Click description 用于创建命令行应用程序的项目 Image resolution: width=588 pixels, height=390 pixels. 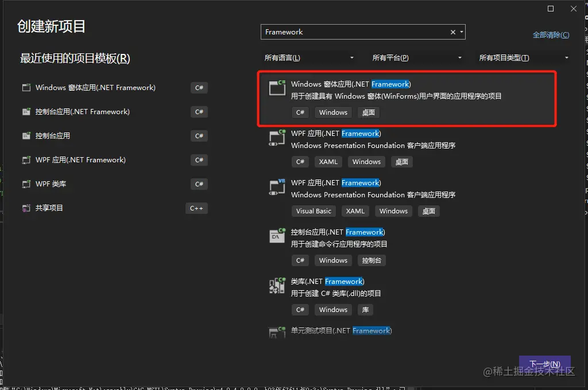(339, 244)
